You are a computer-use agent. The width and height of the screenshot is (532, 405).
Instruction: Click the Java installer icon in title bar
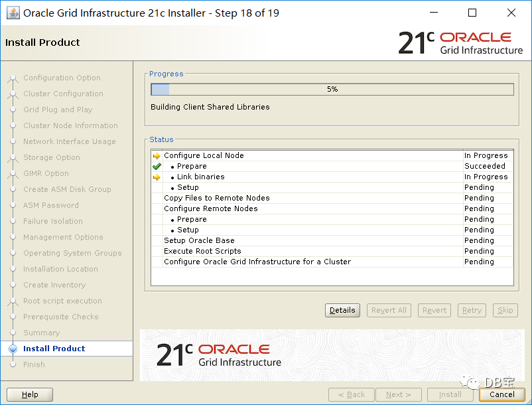(x=13, y=13)
